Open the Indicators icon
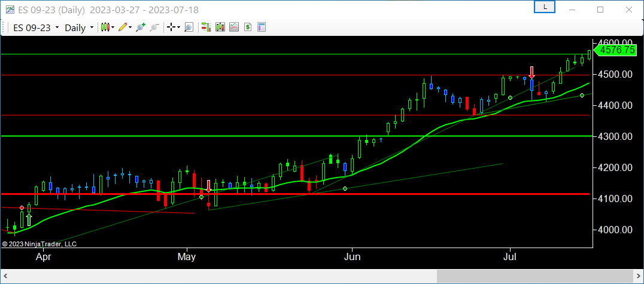This screenshot has height=284, width=644. [233, 28]
